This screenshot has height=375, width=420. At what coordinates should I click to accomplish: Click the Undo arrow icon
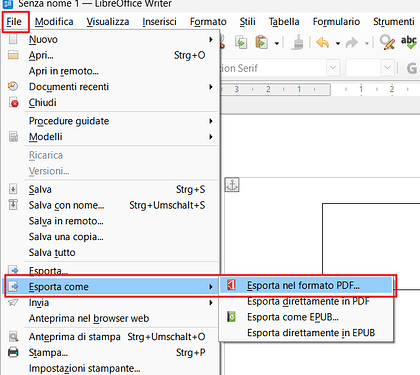pos(323,43)
